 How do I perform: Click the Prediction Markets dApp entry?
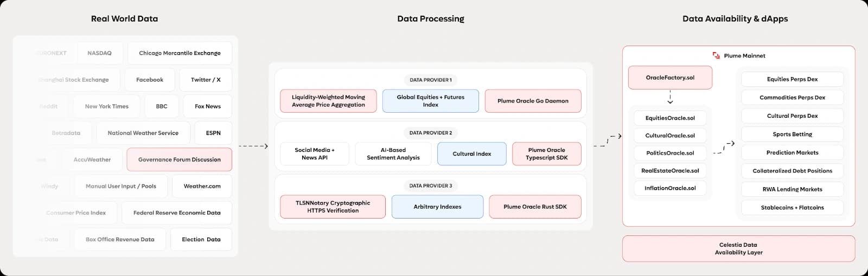(x=792, y=152)
